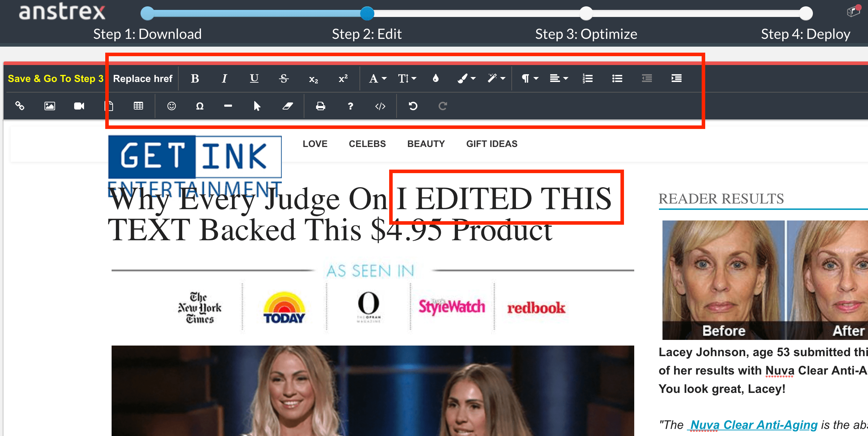Insert a special character (omega)

click(200, 106)
